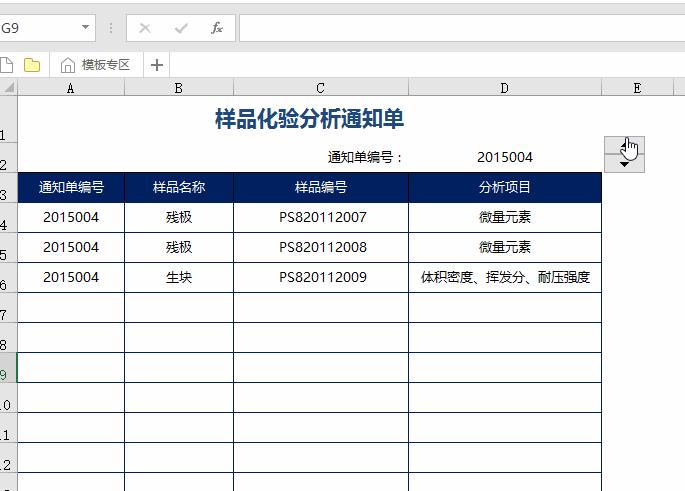This screenshot has width=685, height=491.
Task: Select column D header
Action: [505, 88]
